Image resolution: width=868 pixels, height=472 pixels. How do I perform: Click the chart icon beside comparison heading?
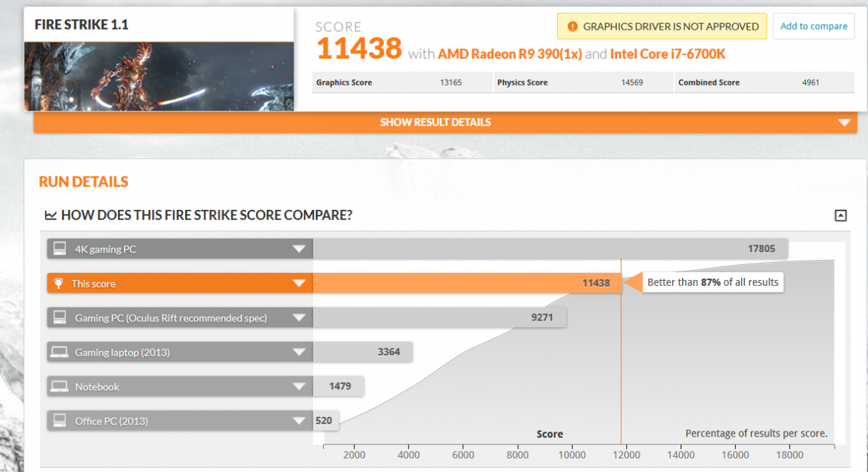click(51, 215)
